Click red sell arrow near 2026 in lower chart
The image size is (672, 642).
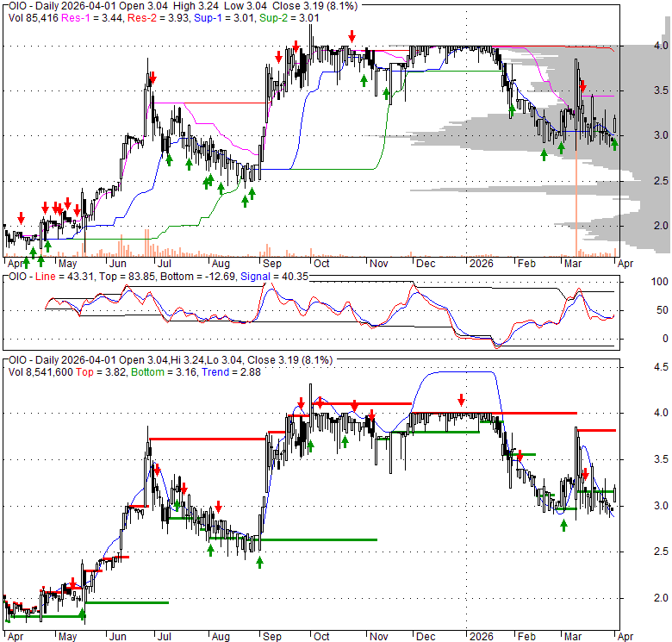461,400
